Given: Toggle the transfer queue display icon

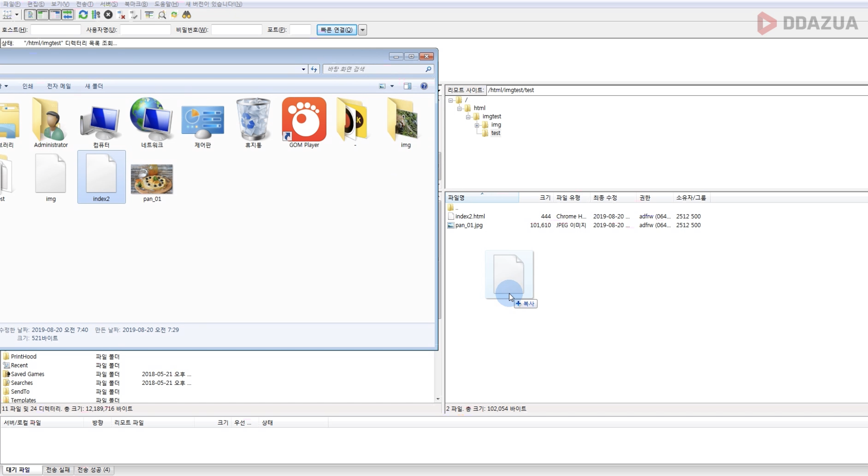Looking at the screenshot, I should click(68, 15).
